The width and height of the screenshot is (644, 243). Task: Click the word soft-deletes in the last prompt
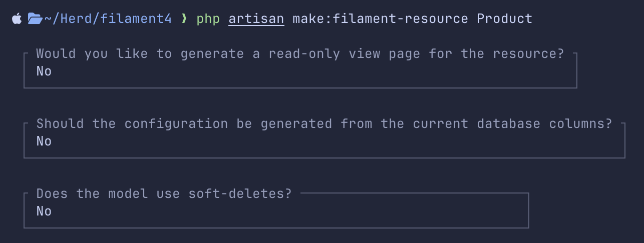(x=236, y=193)
